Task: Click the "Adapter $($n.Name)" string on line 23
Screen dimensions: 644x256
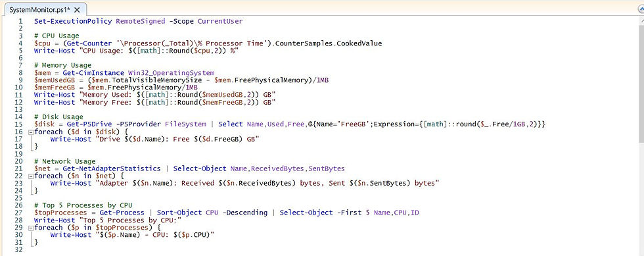Action: click(267, 183)
